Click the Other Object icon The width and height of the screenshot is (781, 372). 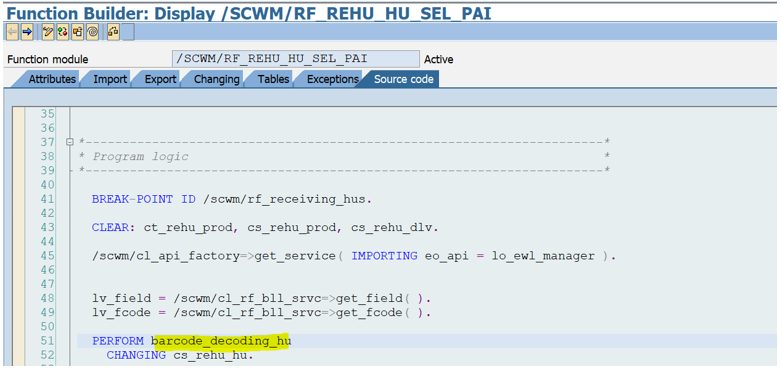(78, 32)
